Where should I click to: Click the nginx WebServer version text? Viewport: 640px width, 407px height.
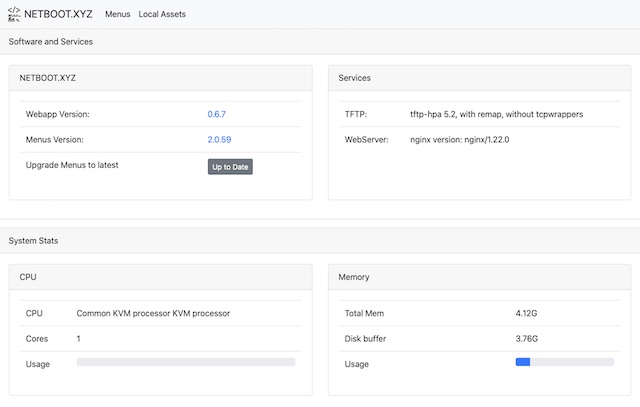point(460,140)
